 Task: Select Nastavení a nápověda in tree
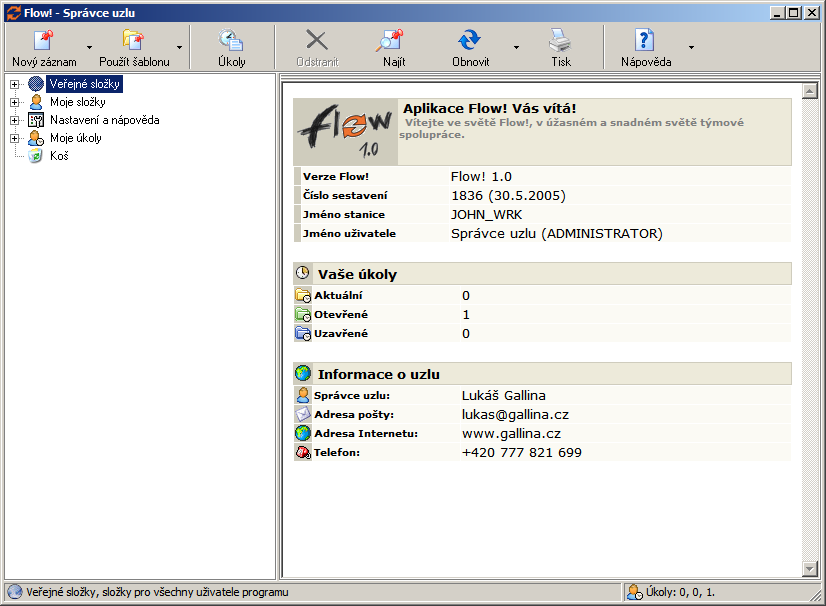(105, 120)
